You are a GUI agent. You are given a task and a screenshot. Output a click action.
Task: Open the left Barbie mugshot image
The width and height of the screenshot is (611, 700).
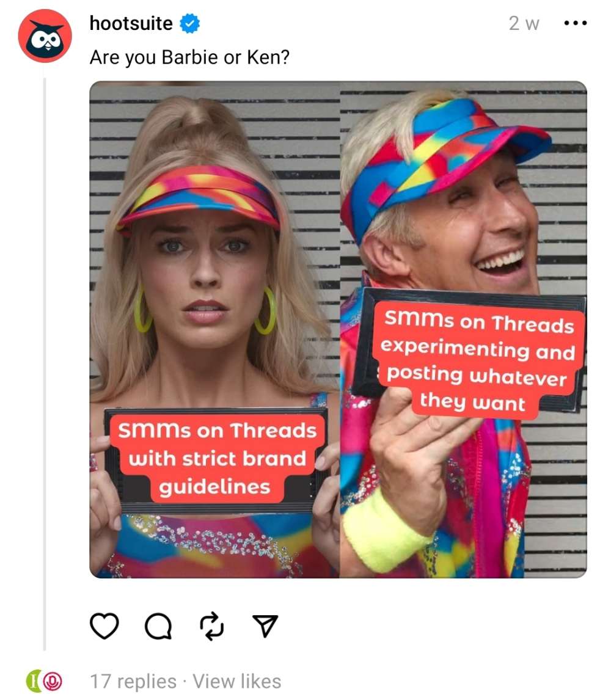tap(214, 329)
